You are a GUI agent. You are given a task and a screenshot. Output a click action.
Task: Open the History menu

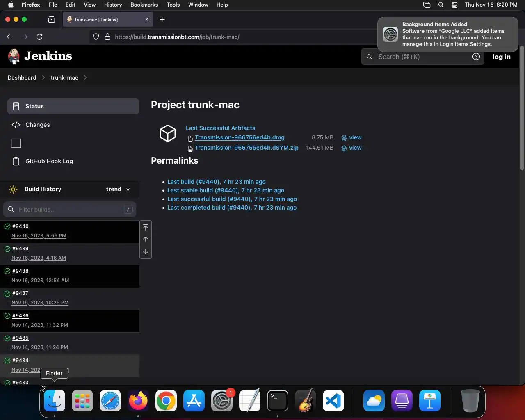(x=113, y=5)
